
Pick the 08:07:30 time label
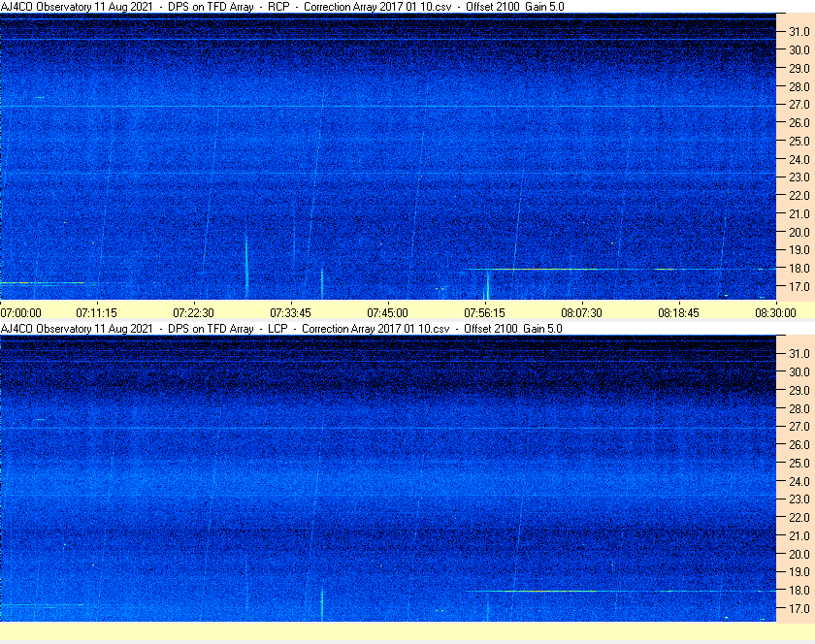(581, 313)
